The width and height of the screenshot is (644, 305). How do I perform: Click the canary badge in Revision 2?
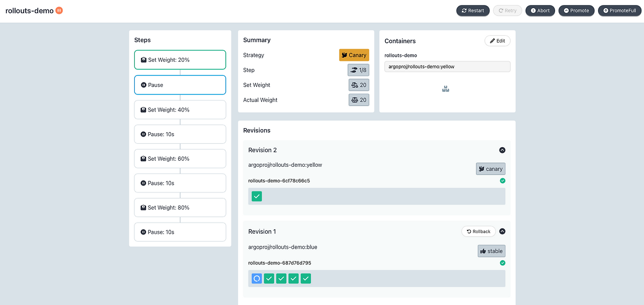click(491, 169)
